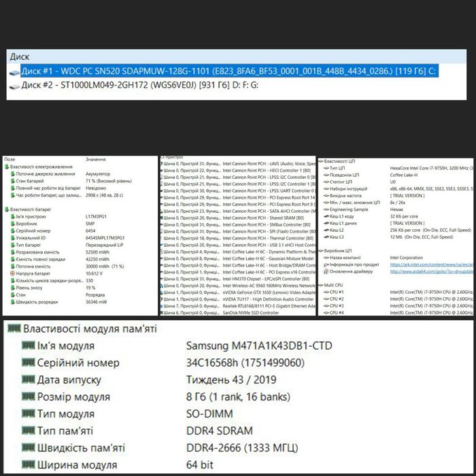476x476 pixels.
Task: Select the Кеш L3 12 МБ row
Action: pyautogui.click(x=388, y=237)
